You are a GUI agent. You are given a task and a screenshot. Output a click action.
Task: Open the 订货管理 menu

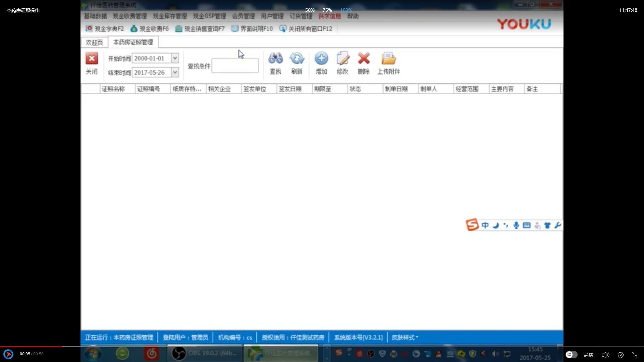click(301, 16)
